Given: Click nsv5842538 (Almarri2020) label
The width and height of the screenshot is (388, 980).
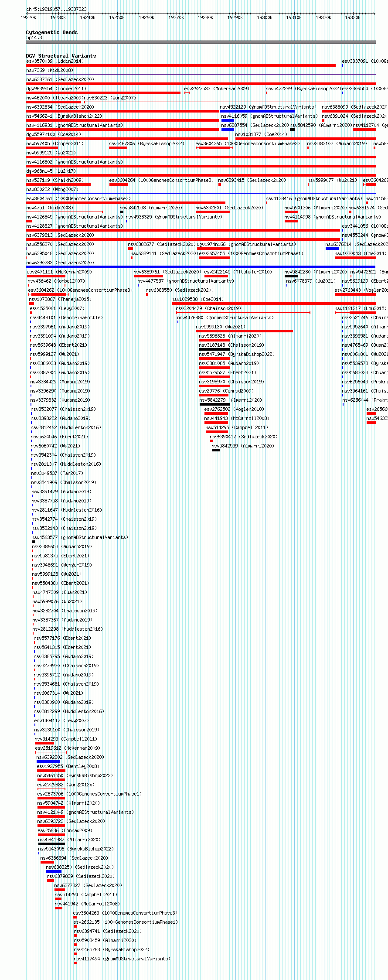Looking at the screenshot, I should pyautogui.click(x=151, y=208).
